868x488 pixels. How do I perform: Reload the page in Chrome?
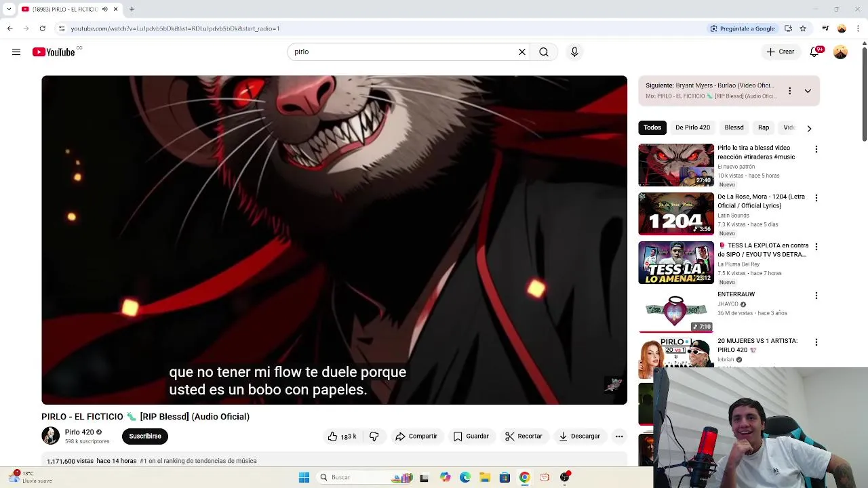click(x=42, y=28)
